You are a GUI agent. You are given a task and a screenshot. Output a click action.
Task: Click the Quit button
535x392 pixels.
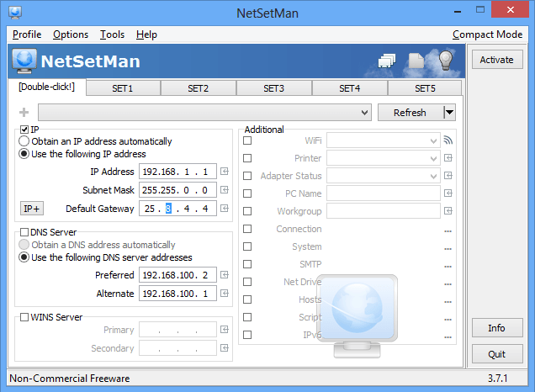(497, 354)
